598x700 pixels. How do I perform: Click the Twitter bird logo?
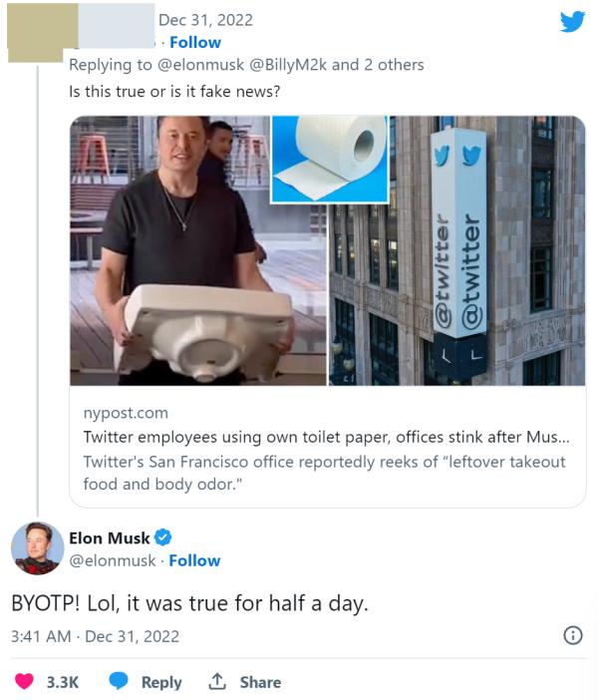pos(572,21)
